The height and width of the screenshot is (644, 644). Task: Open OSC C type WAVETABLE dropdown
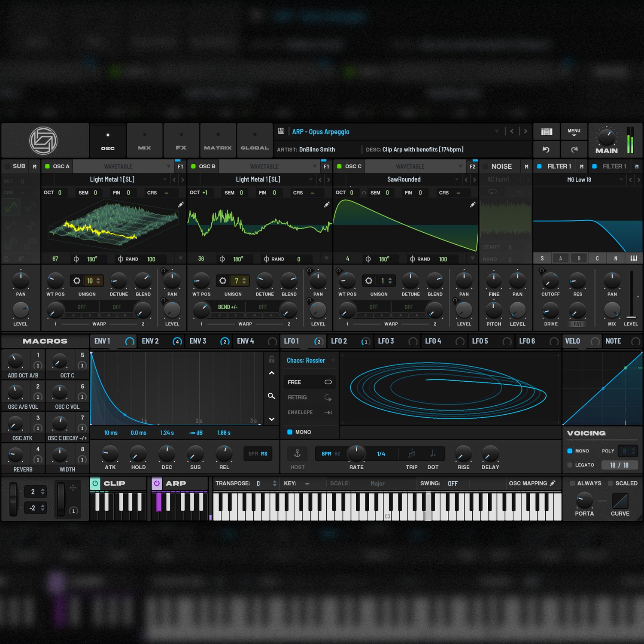[415, 166]
